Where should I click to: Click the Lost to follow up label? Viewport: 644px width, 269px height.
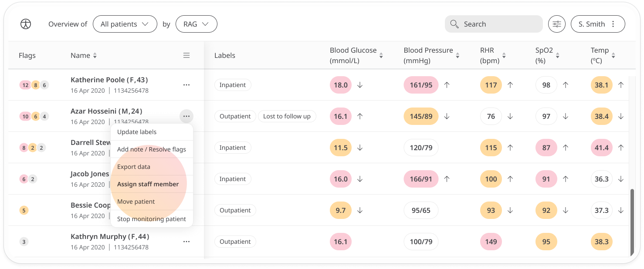pos(287,116)
